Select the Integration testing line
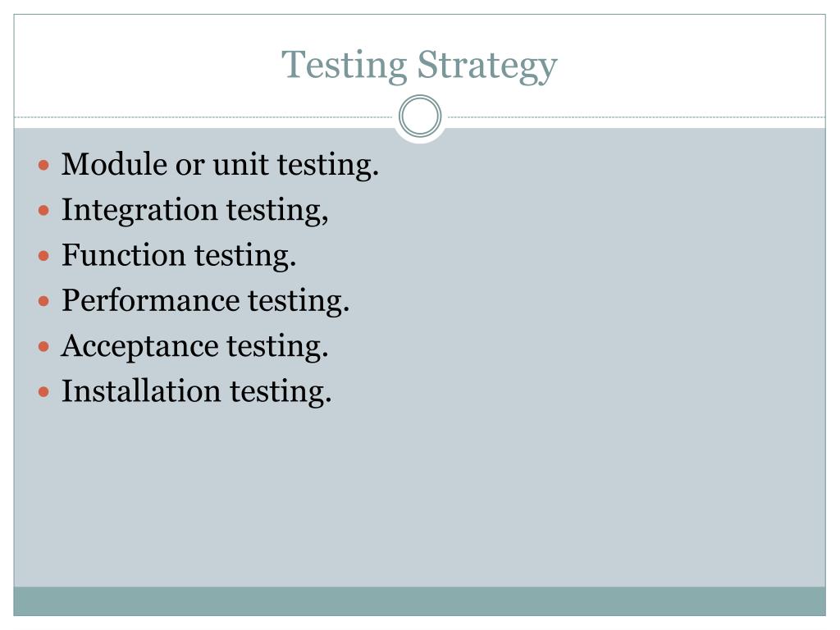 195,210
